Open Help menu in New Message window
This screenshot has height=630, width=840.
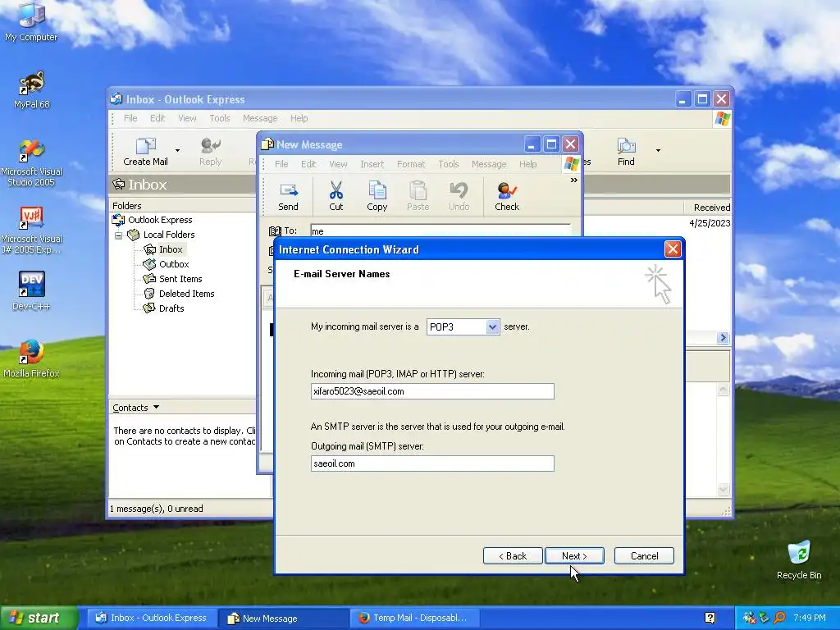[527, 164]
